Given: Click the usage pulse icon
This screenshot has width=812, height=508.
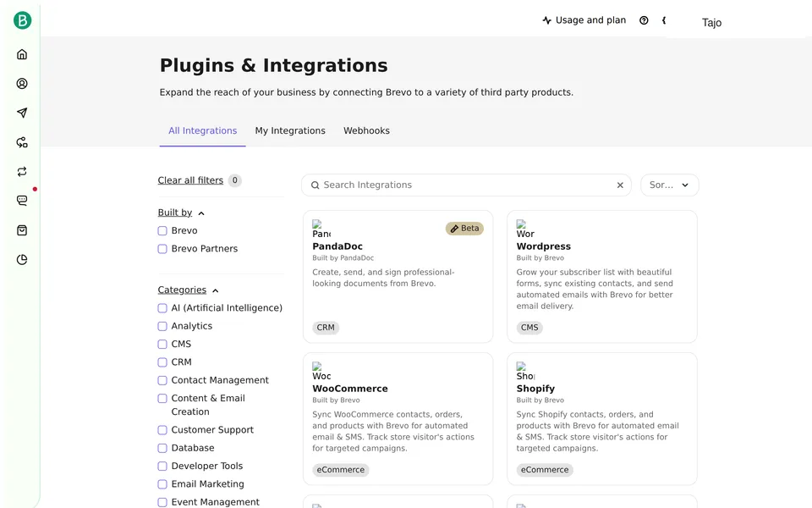Looking at the screenshot, I should tap(547, 20).
